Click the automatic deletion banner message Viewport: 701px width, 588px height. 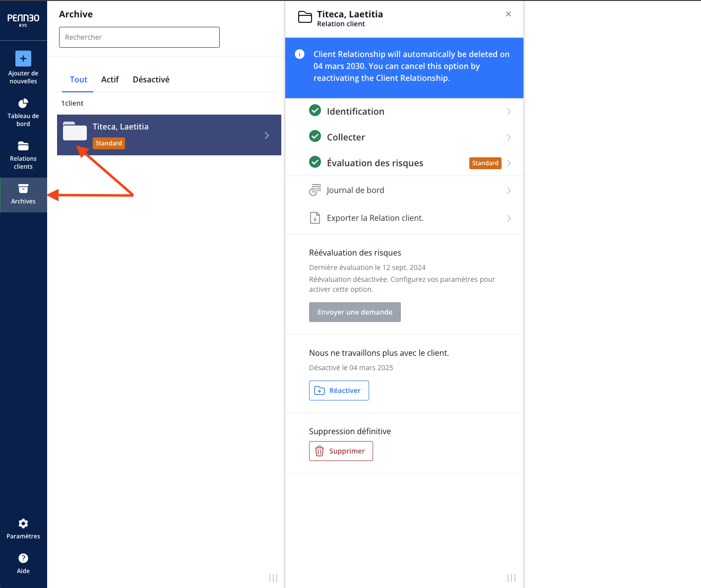411,66
